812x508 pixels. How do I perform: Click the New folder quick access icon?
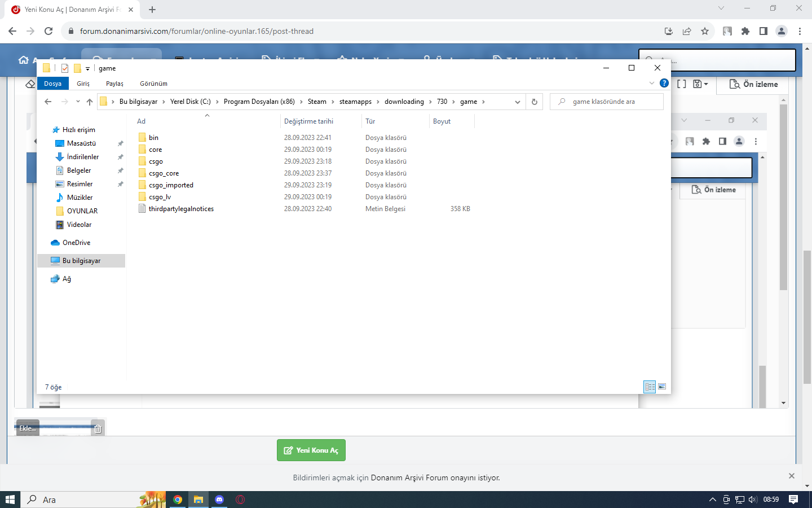click(77, 68)
